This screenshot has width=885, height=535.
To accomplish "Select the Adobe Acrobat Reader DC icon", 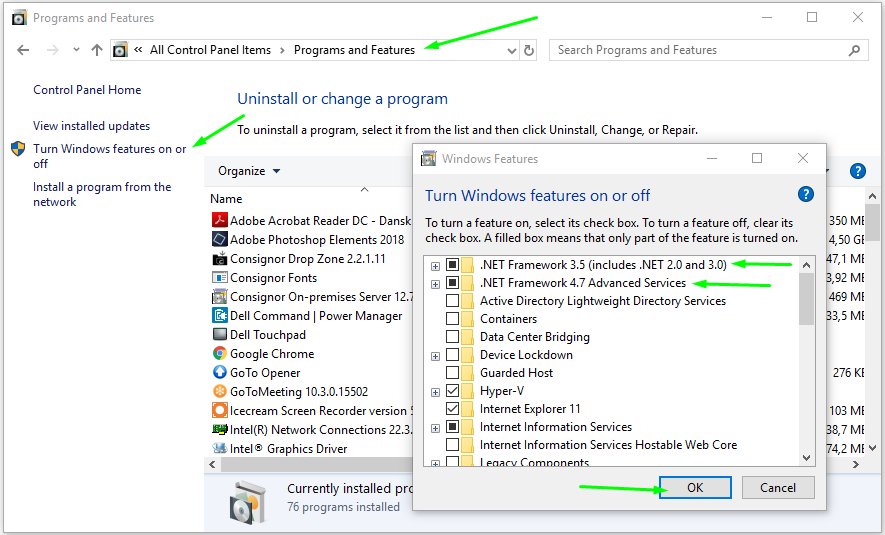I will pyautogui.click(x=220, y=220).
